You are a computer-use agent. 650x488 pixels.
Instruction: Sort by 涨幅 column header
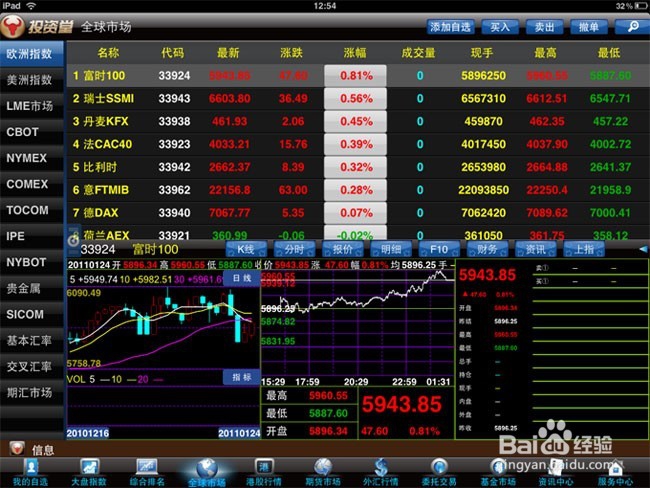pyautogui.click(x=355, y=53)
